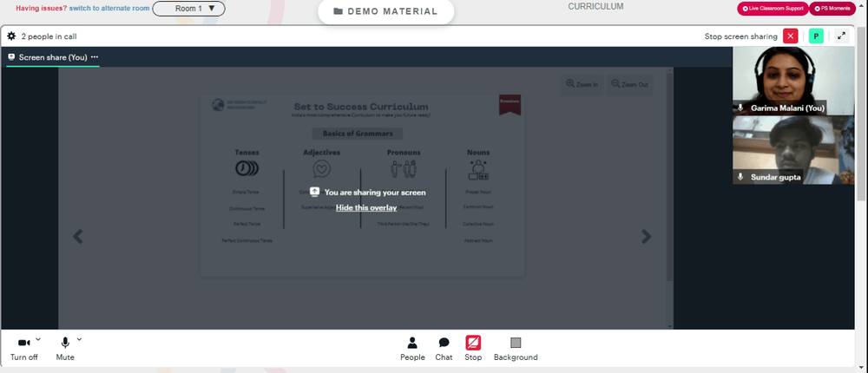Screen dimensions: 868x373
Task: Expand camera options chevron
Action: point(38,339)
